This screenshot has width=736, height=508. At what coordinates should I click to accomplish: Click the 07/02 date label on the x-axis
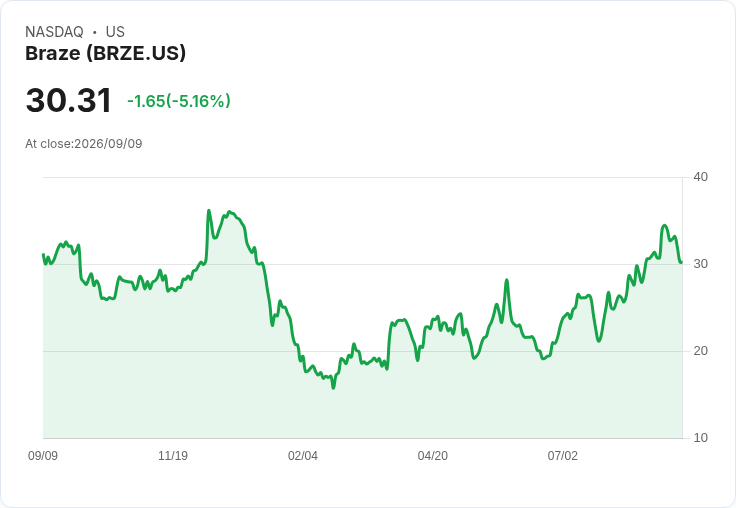pyautogui.click(x=562, y=456)
